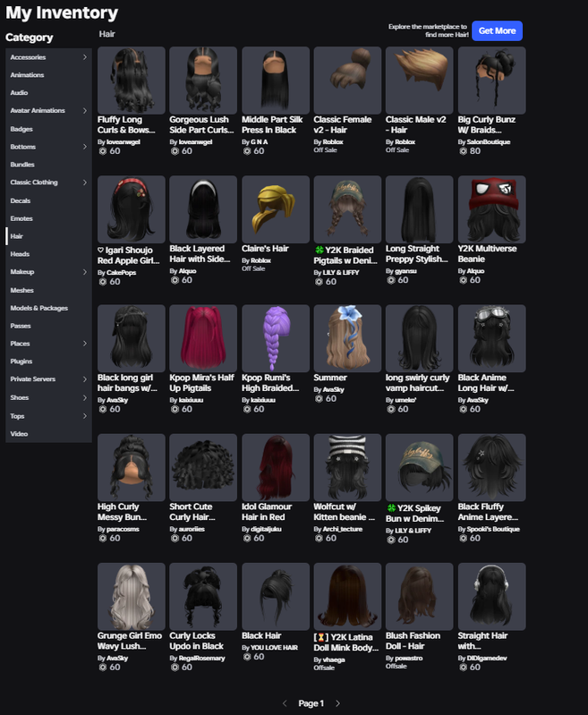Open creator CakePops' profile link

coord(121,273)
